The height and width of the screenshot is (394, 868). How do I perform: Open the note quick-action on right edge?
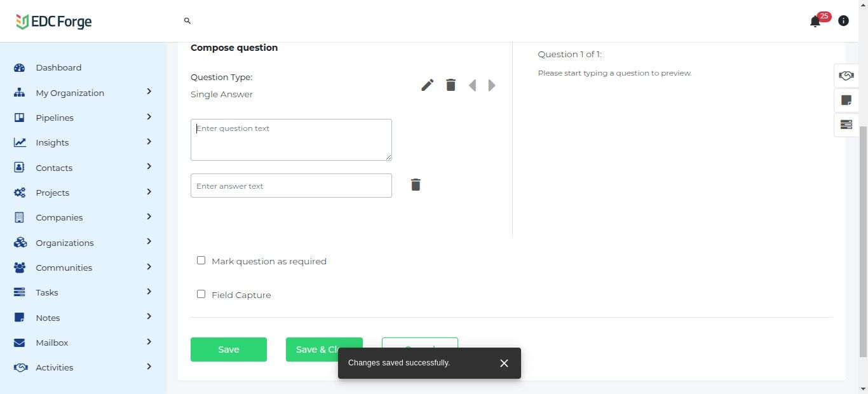[846, 100]
